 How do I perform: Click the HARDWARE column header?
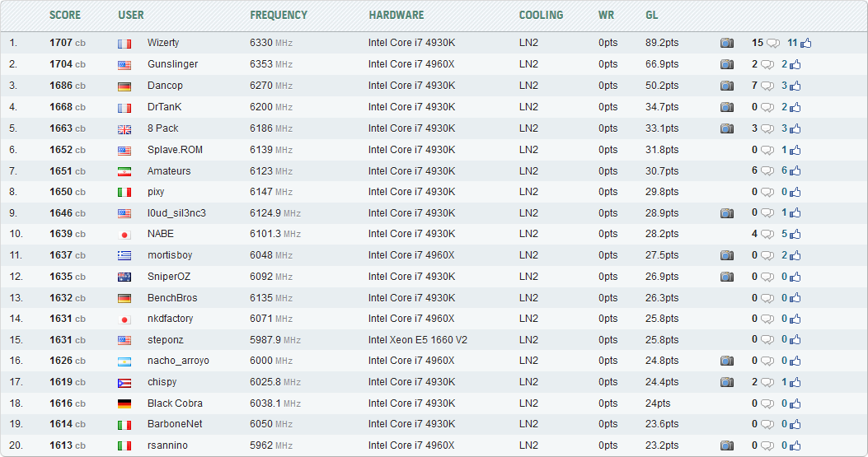coord(396,15)
